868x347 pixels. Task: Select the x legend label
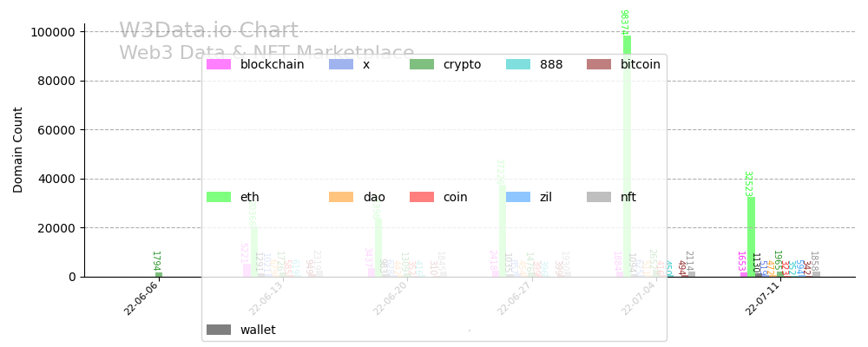coord(366,64)
